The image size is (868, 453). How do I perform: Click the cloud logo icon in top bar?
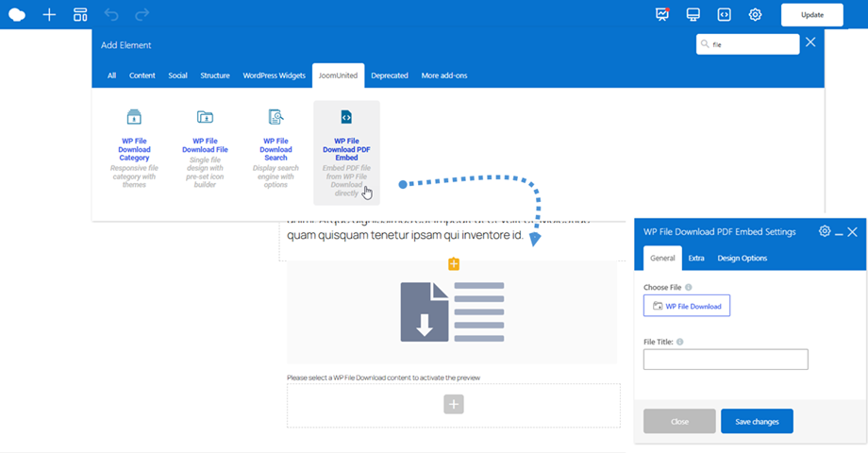pyautogui.click(x=17, y=15)
